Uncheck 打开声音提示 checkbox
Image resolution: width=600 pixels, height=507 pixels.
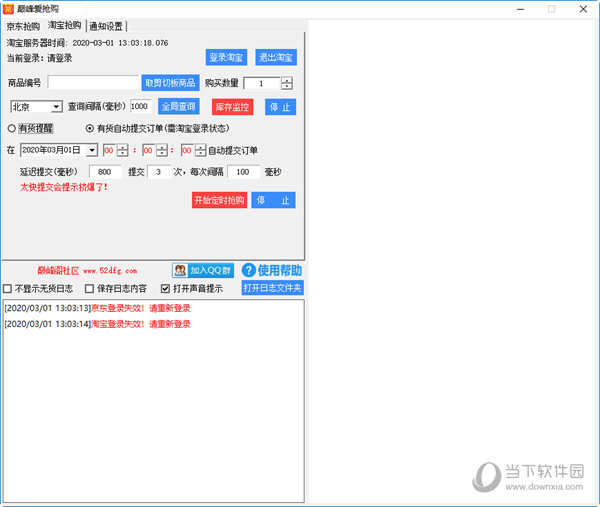click(x=165, y=289)
